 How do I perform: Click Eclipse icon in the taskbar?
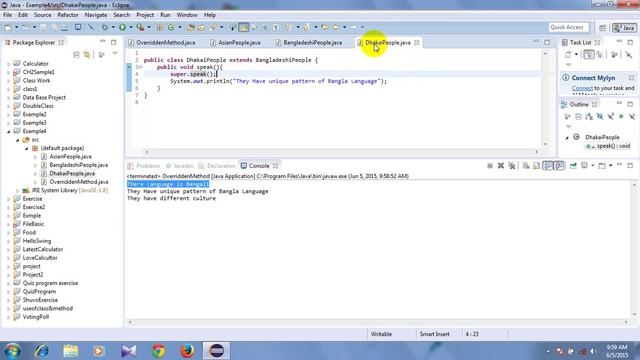pyautogui.click(x=217, y=351)
